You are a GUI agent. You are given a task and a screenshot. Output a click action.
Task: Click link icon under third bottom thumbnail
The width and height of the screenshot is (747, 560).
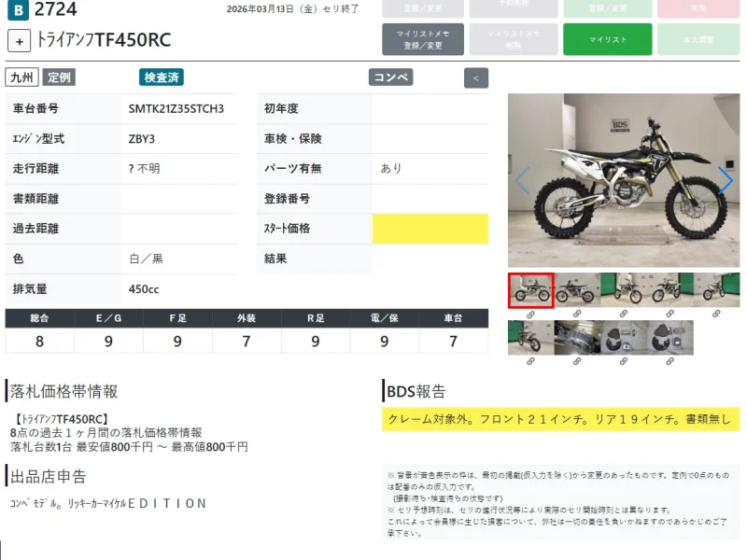coord(624,361)
